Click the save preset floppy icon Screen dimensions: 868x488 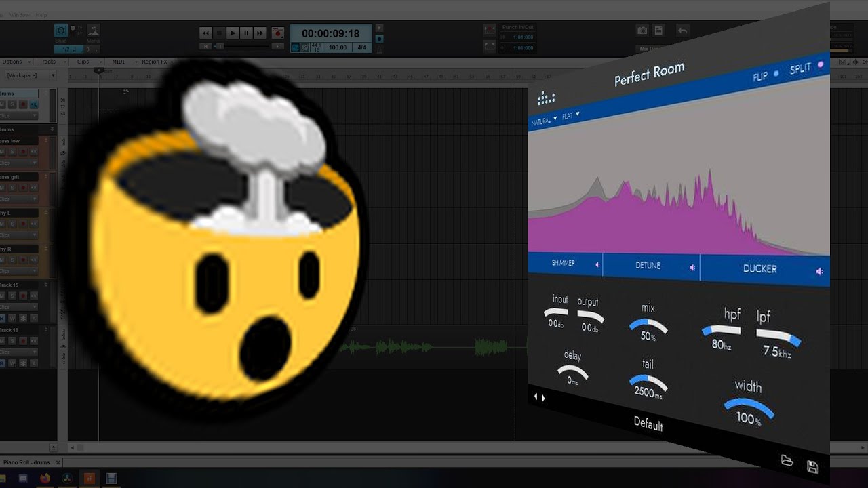pyautogui.click(x=812, y=467)
